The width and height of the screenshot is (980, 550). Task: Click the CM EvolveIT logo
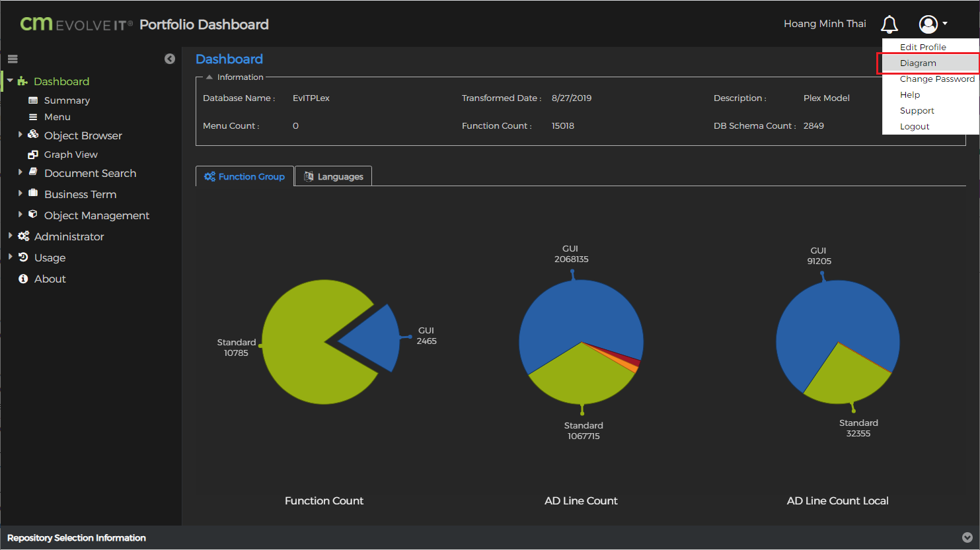click(76, 24)
